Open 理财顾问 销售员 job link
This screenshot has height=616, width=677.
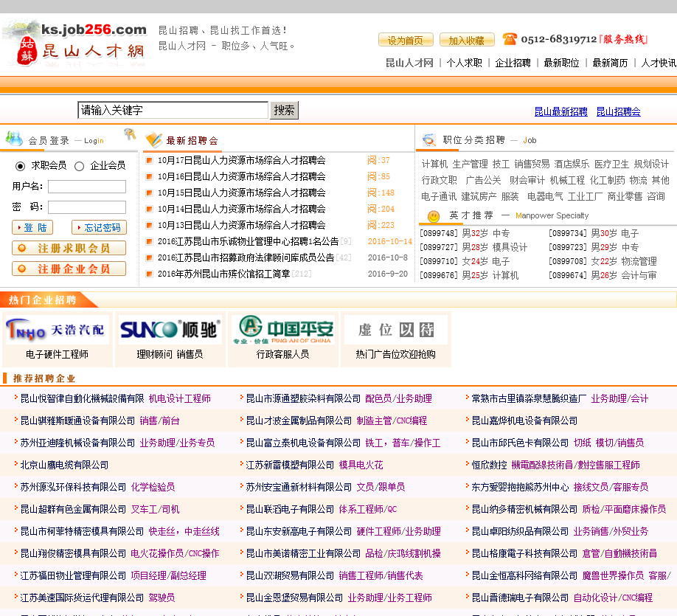click(170, 355)
